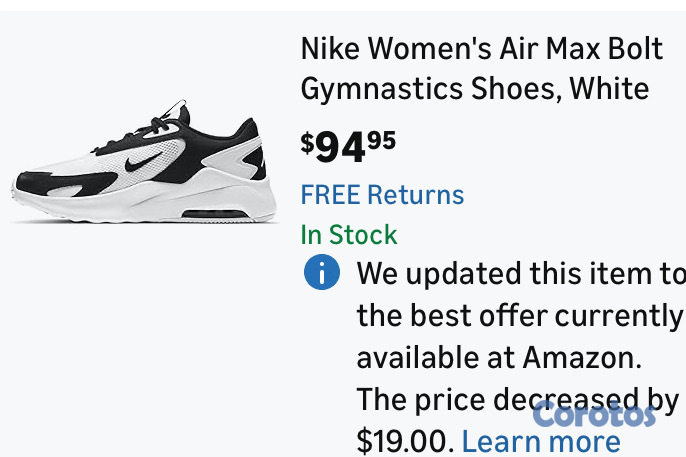686x457 pixels.
Task: Click the $19.00 price decrease amount
Action: coord(404,441)
